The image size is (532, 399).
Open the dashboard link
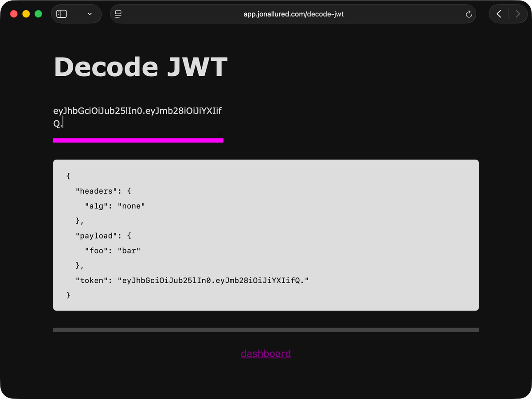point(266,353)
